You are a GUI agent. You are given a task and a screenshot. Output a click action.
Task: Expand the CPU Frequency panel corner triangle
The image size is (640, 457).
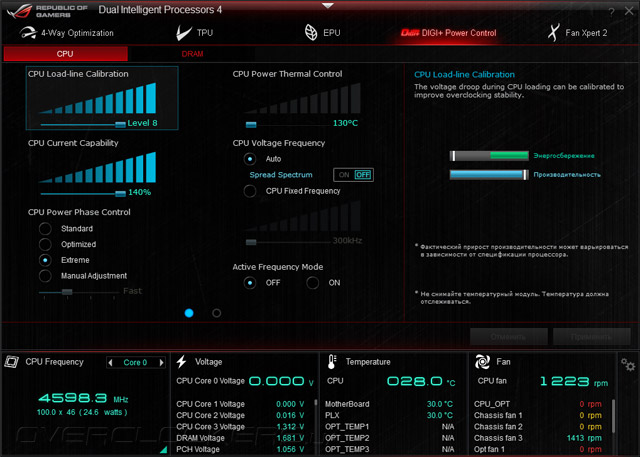[x=164, y=450]
